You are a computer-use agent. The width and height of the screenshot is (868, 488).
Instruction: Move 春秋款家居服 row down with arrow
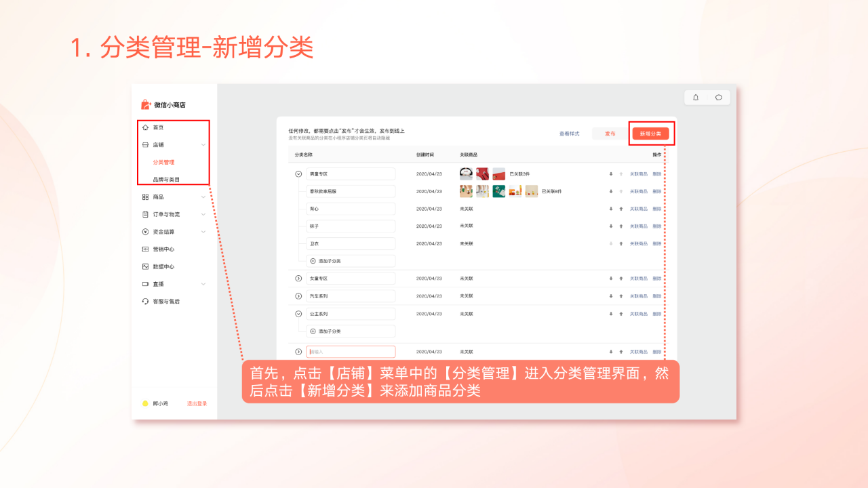coord(611,192)
